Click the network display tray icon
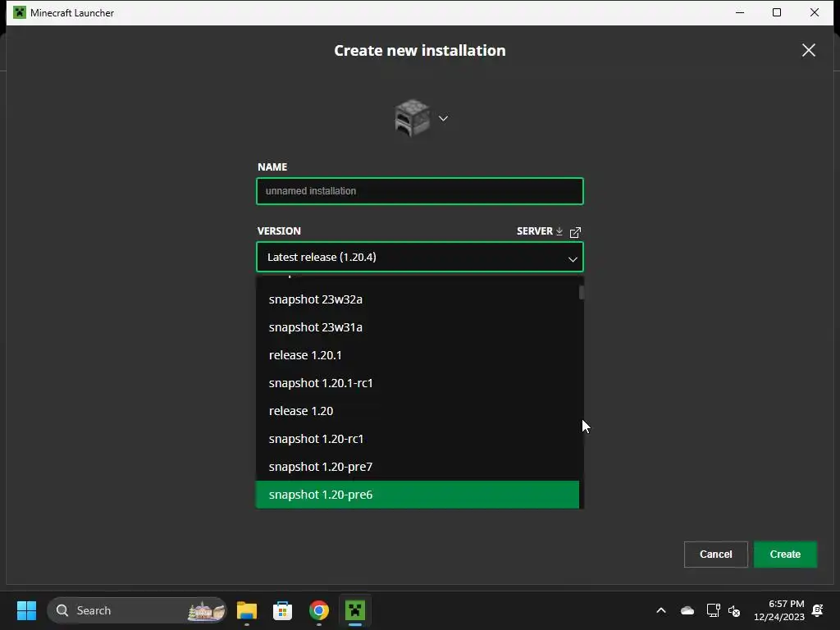 tap(713, 610)
